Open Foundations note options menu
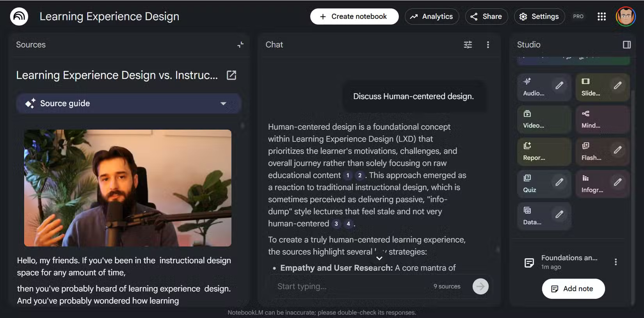The image size is (644, 318). click(x=616, y=262)
